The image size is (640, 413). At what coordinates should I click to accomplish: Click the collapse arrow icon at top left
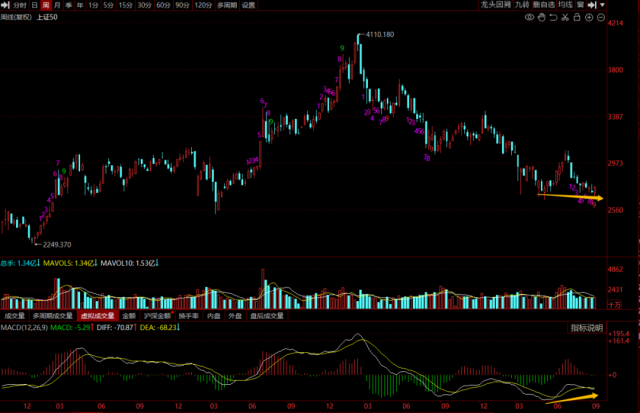(4, 5)
